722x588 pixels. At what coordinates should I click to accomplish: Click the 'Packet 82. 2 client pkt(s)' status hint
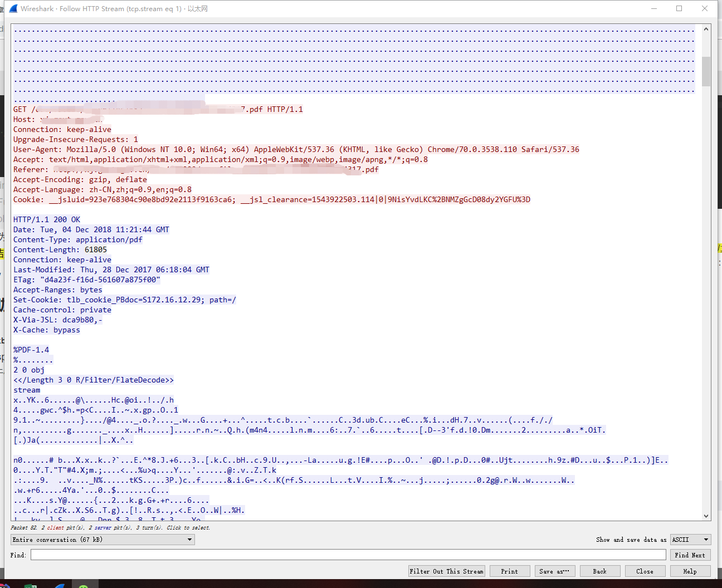110,527
